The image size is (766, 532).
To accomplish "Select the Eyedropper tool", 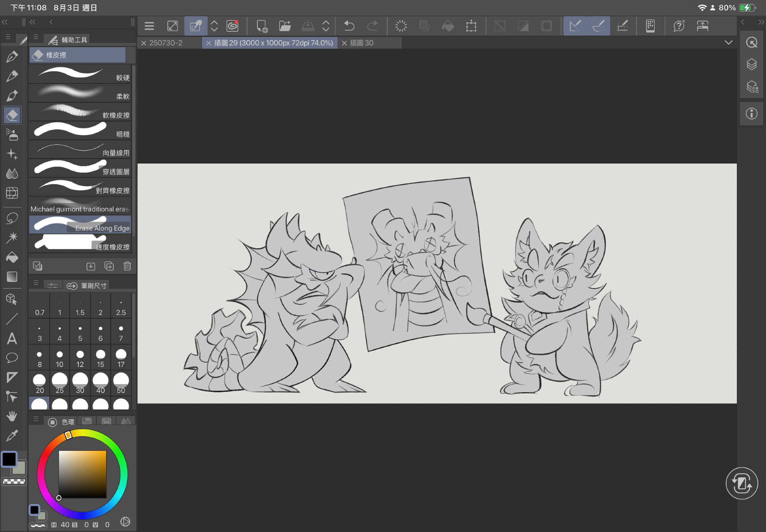I will (12, 435).
